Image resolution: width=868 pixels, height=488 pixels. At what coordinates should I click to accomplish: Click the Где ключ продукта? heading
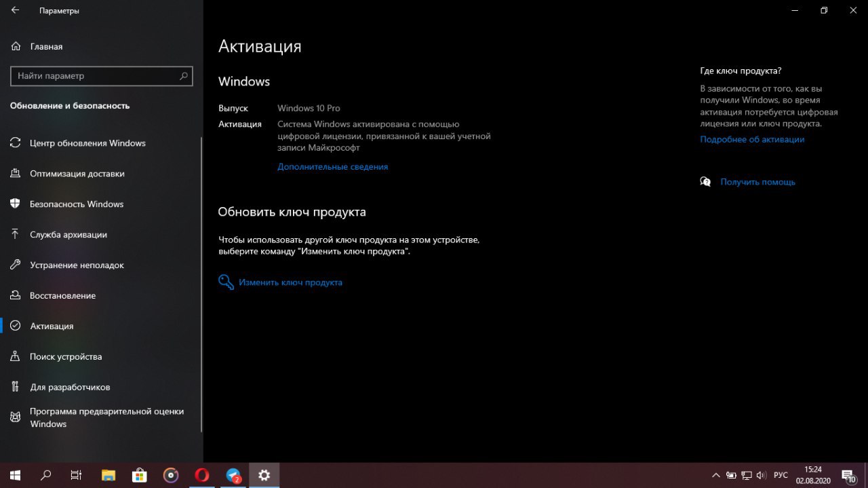741,71
